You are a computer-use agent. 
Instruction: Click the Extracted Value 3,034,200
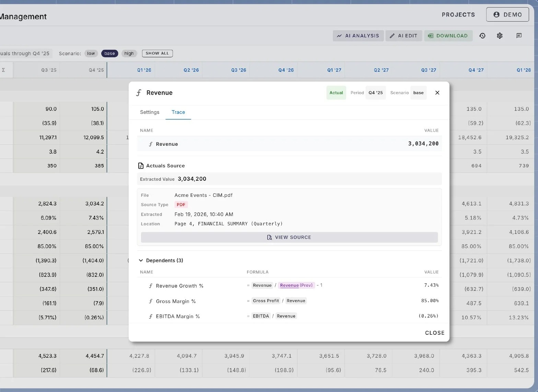pos(192,179)
